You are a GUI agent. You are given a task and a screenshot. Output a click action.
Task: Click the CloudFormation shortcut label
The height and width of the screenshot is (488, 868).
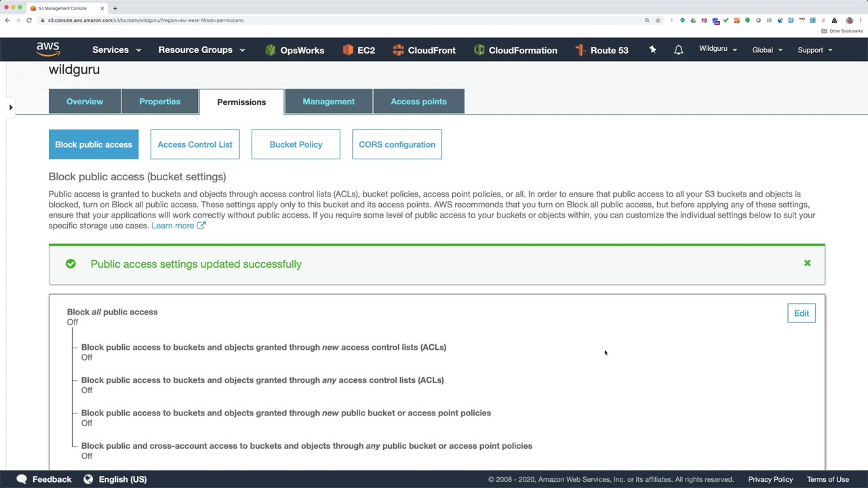(x=523, y=50)
